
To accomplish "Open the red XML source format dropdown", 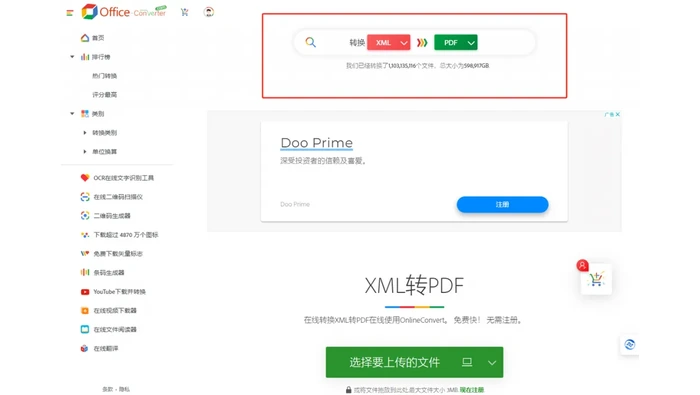I will point(388,42).
